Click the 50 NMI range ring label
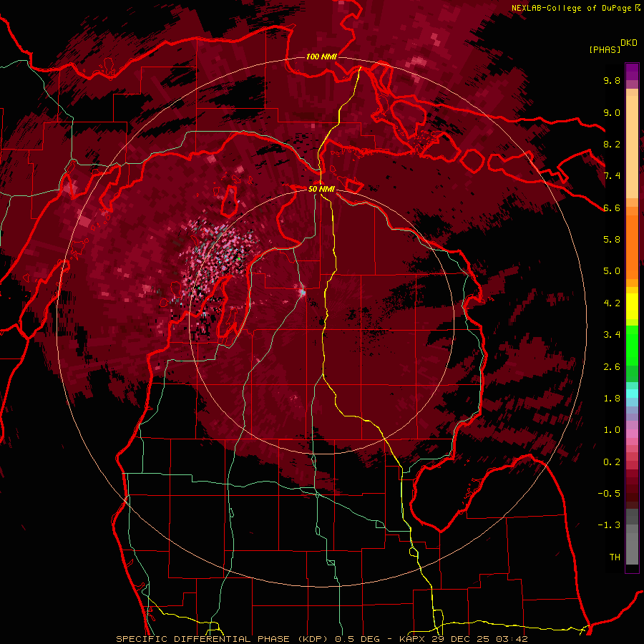 click(x=321, y=190)
